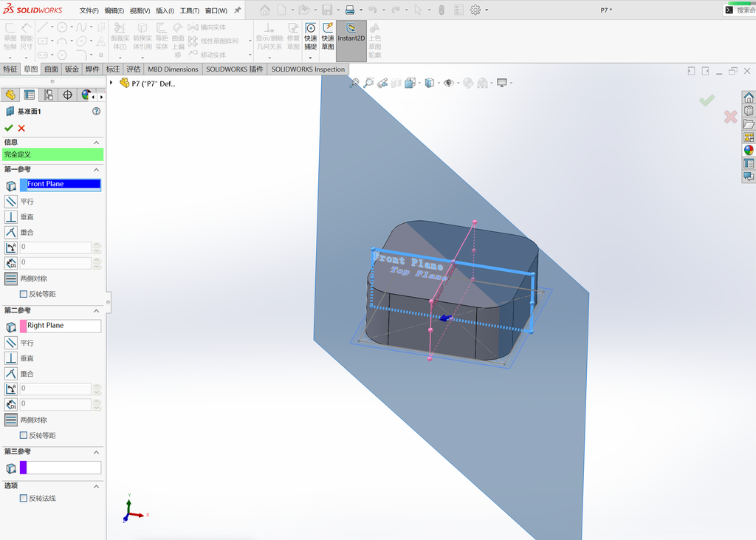Screen dimensions: 756x540
Task: Click the viewport confirmation corner green checkmark
Action: coord(707,100)
